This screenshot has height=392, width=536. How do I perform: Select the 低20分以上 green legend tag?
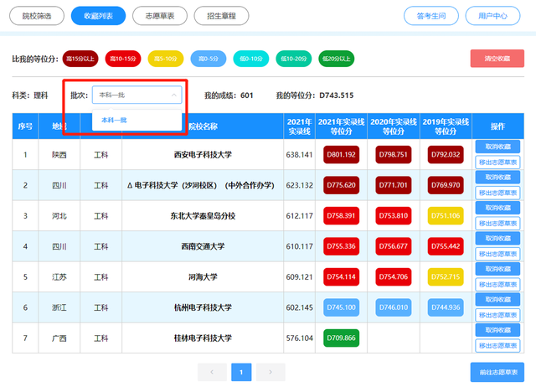337,59
